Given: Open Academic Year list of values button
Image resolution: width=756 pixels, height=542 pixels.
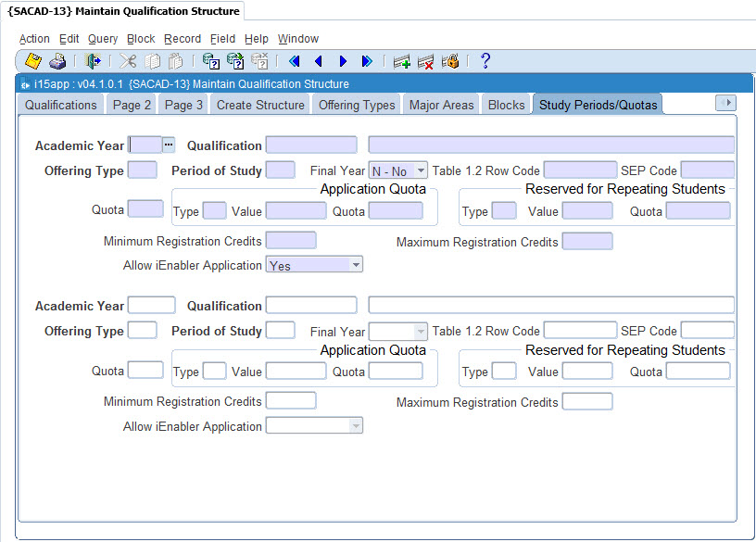Looking at the screenshot, I should [169, 145].
